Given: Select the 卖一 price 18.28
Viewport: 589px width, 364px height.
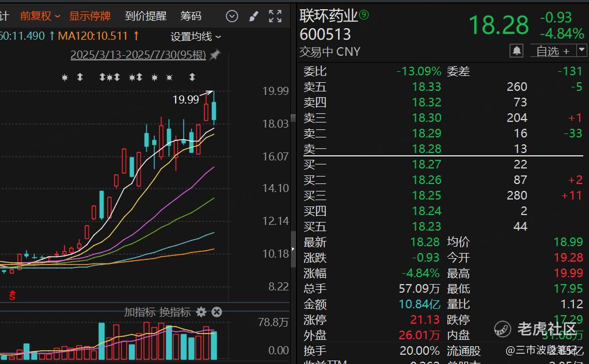Looking at the screenshot, I should pyautogui.click(x=427, y=148).
